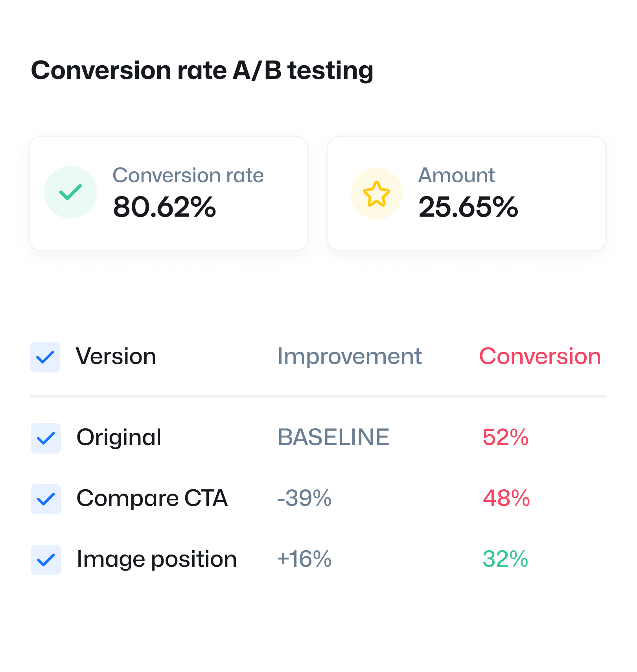Screen dimensions: 637x672
Task: Select the Version column header
Action: (x=115, y=357)
